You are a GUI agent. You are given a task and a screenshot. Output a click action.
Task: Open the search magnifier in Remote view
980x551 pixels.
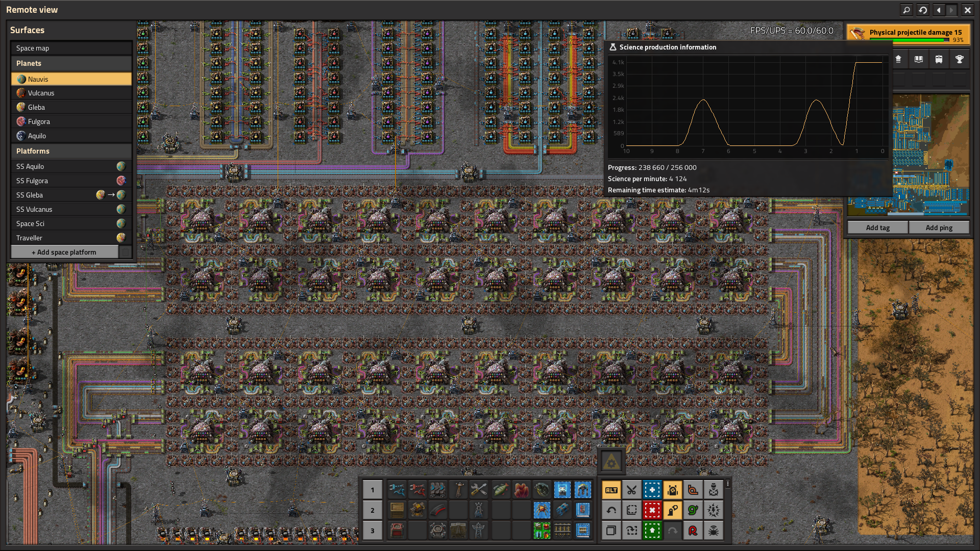coord(906,10)
